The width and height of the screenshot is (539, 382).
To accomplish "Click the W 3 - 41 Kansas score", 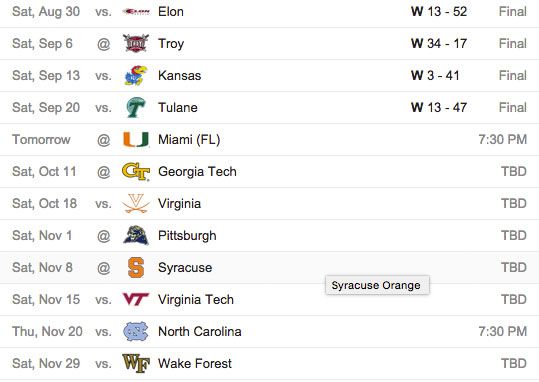I will (x=435, y=76).
